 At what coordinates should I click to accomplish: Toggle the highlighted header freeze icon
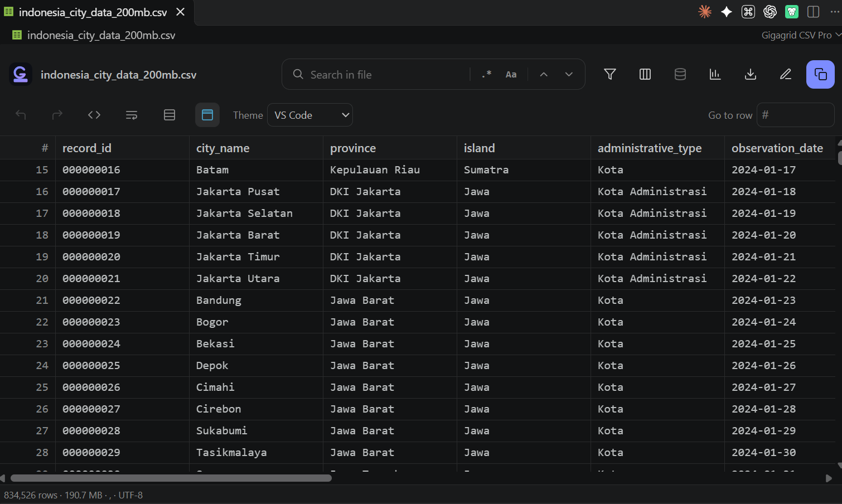point(207,115)
